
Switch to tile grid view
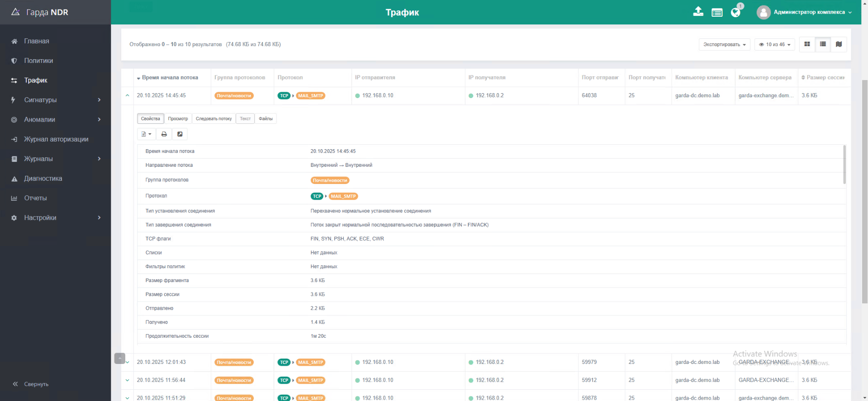[x=807, y=44]
